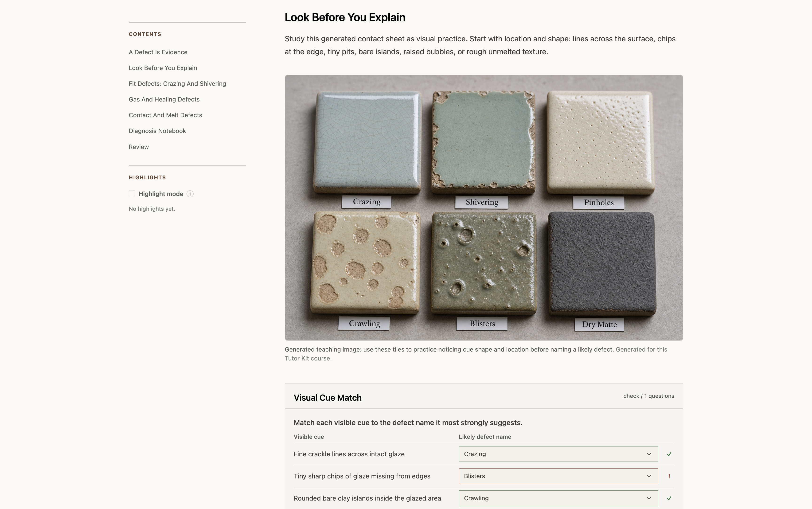Open the dropdown currently set to Crawling

click(x=558, y=498)
